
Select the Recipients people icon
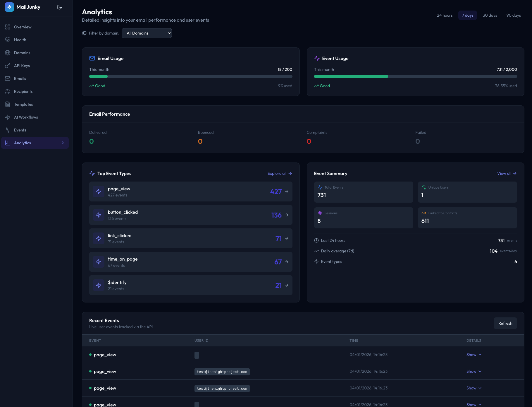point(8,91)
